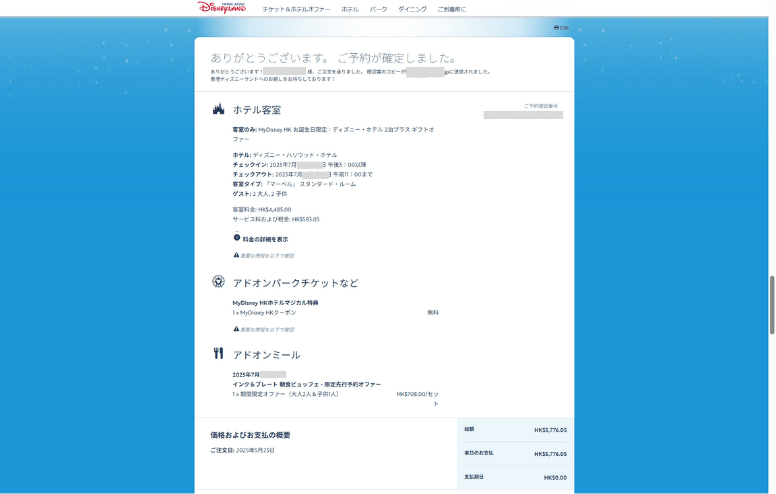Image resolution: width=776 pixels, height=494 pixels.
Task: Expand 料金の詳細を表示 price details
Action: 265,239
